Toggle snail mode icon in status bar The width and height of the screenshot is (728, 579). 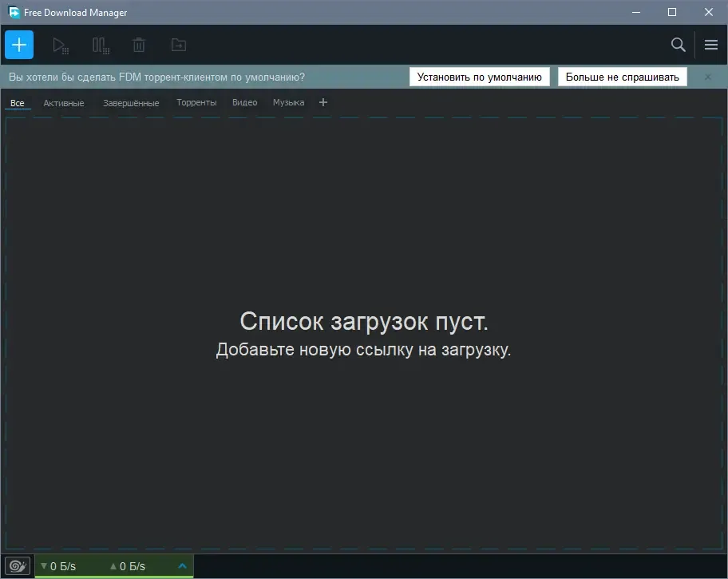click(x=18, y=566)
